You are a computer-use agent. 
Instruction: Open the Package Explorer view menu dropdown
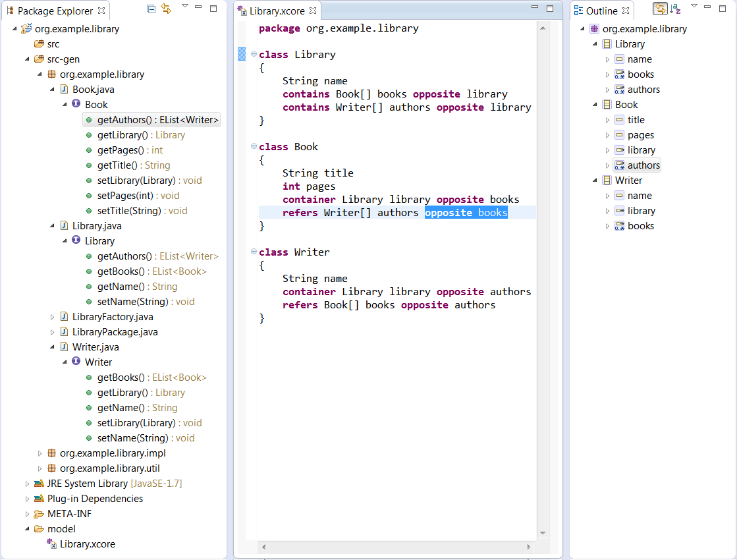185,7
